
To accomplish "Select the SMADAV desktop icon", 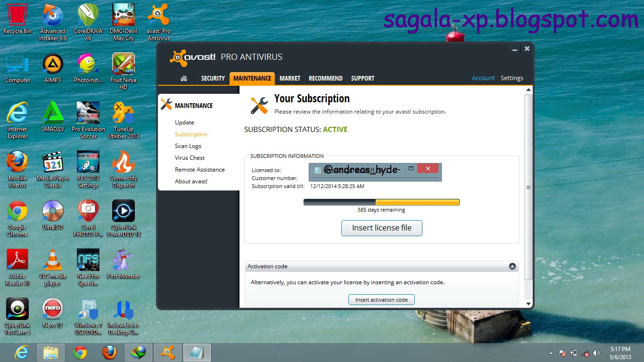I will pos(53,117).
